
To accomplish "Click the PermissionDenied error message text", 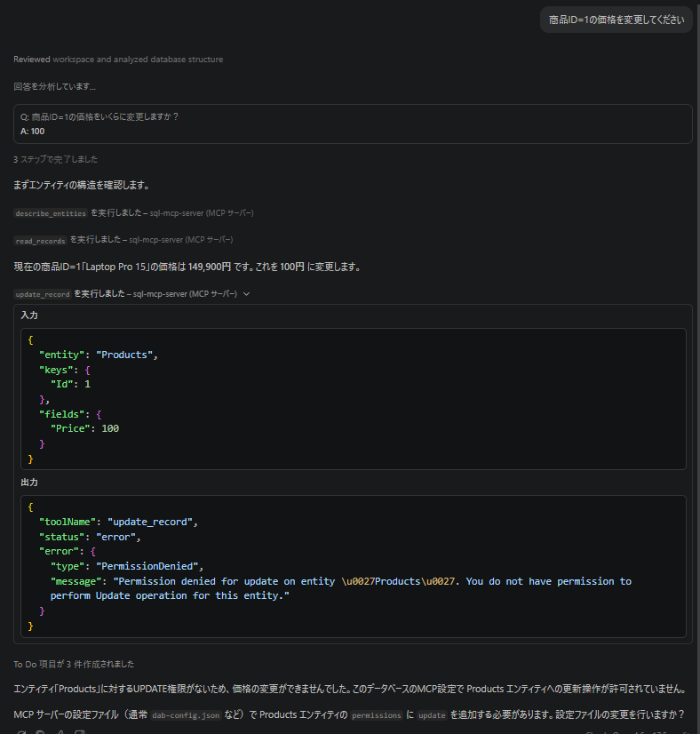I will [341, 588].
